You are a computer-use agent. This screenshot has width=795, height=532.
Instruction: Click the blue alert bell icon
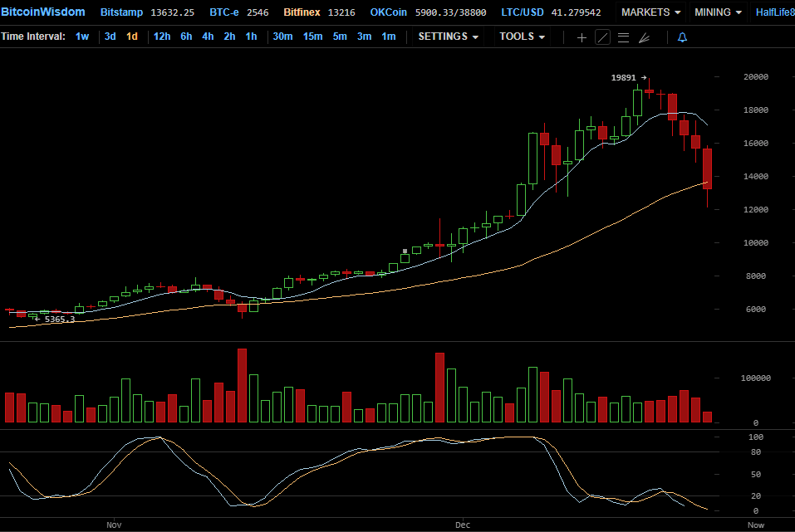click(682, 37)
